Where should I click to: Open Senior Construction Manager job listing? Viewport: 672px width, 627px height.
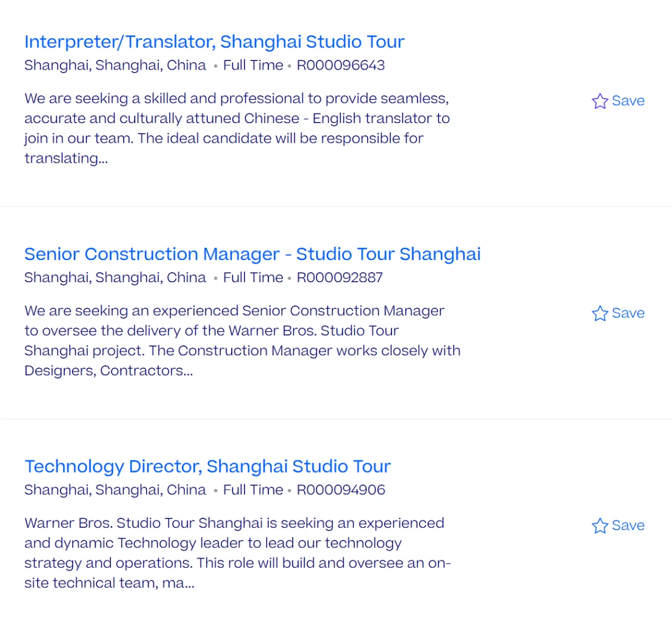pyautogui.click(x=252, y=254)
